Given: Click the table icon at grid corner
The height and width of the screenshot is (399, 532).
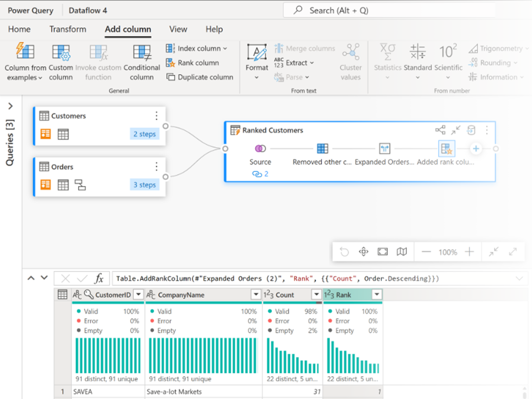Looking at the screenshot, I should point(63,295).
